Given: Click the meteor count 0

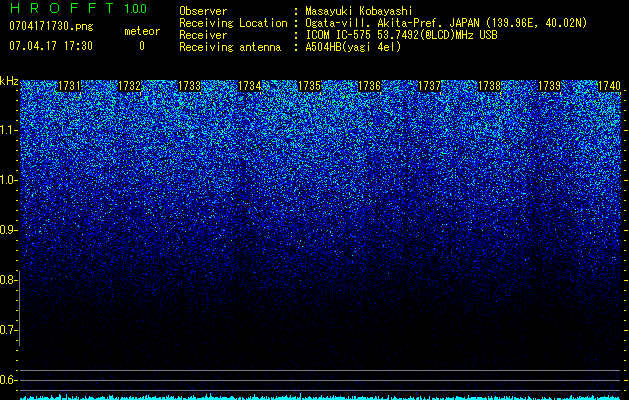Looking at the screenshot, I should coord(142,46).
